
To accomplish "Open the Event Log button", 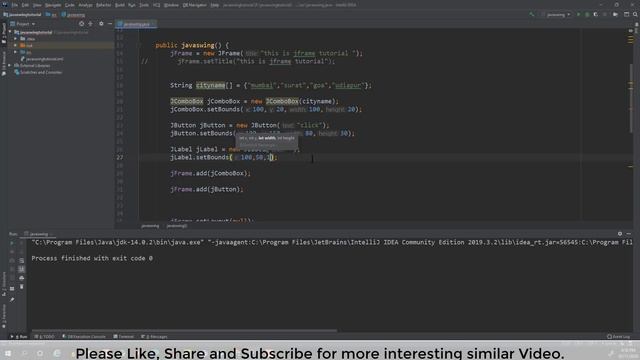I will tap(618, 336).
